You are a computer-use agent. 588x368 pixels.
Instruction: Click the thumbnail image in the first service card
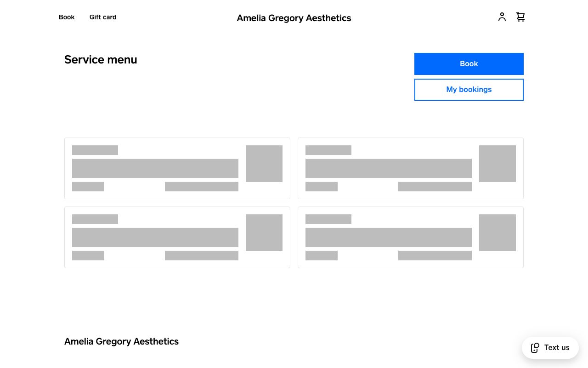pyautogui.click(x=264, y=163)
